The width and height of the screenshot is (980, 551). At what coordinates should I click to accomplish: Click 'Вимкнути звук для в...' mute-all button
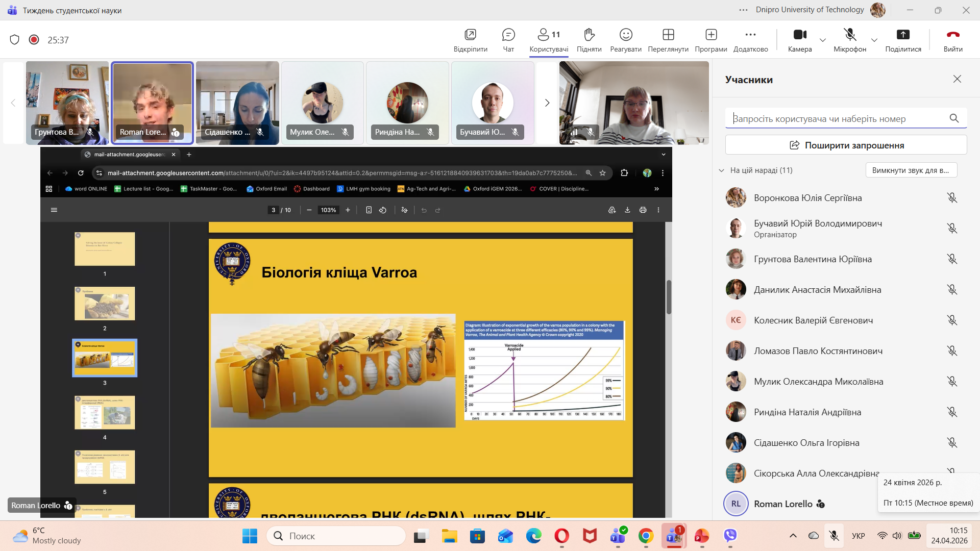[x=911, y=170]
